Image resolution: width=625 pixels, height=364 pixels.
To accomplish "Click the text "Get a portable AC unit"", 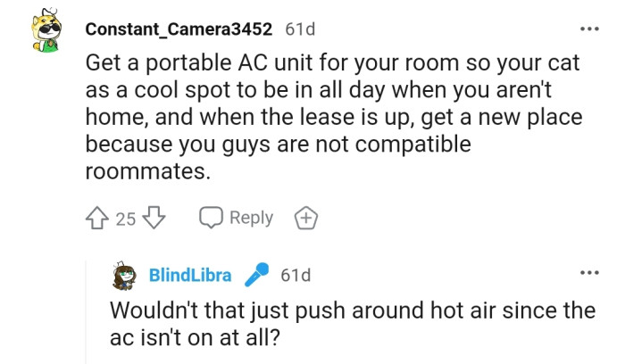I will (x=186, y=65).
